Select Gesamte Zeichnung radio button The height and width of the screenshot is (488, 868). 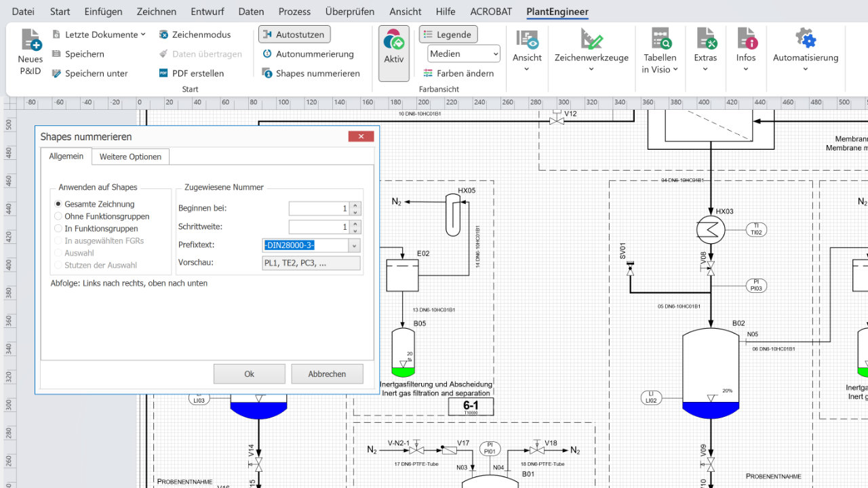(58, 204)
